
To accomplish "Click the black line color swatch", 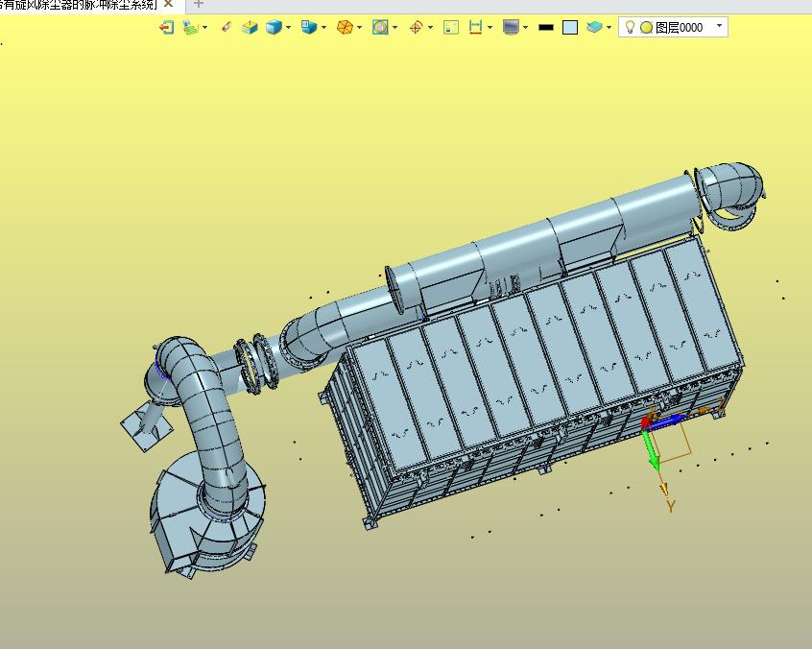I will 546,28.
